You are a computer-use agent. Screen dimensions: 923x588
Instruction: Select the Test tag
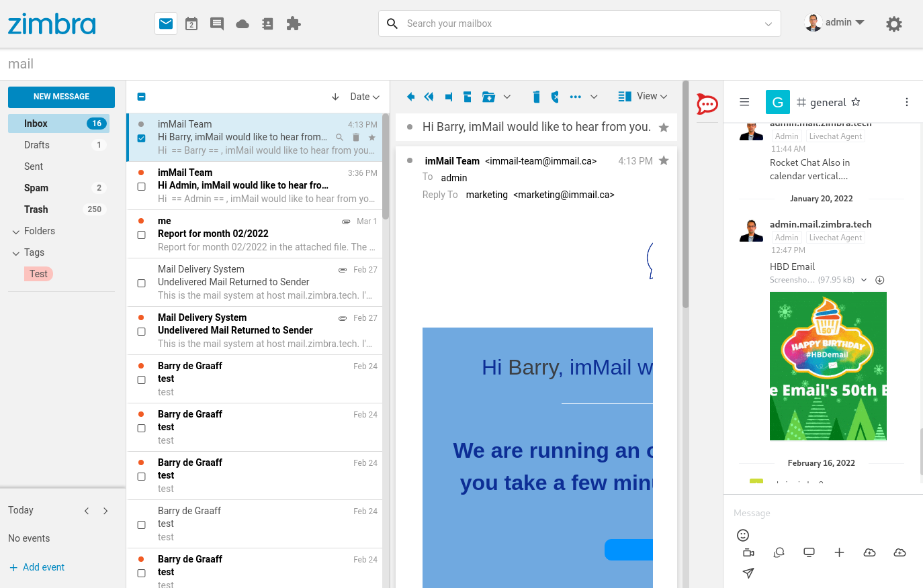pyautogui.click(x=38, y=274)
